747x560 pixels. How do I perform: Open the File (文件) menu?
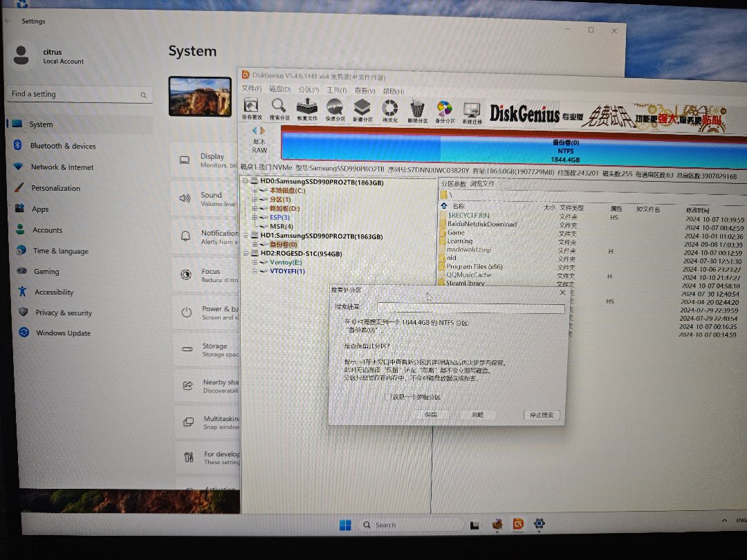pyautogui.click(x=252, y=88)
